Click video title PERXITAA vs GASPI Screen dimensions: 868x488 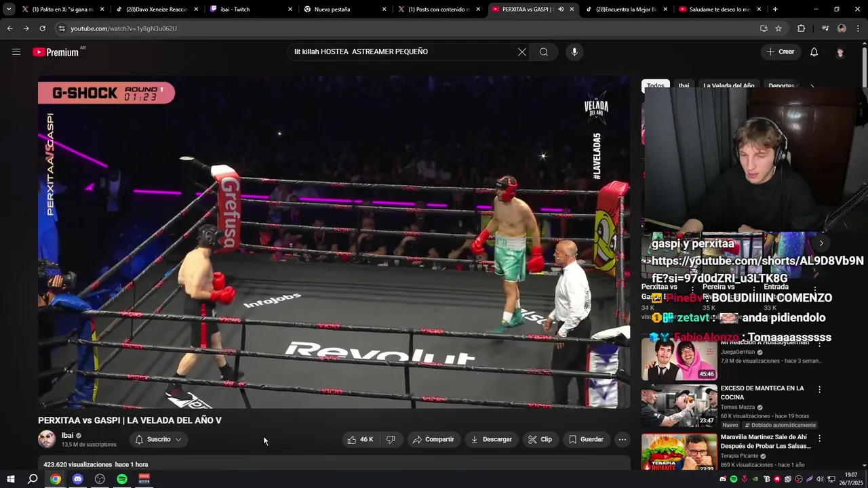click(x=130, y=420)
